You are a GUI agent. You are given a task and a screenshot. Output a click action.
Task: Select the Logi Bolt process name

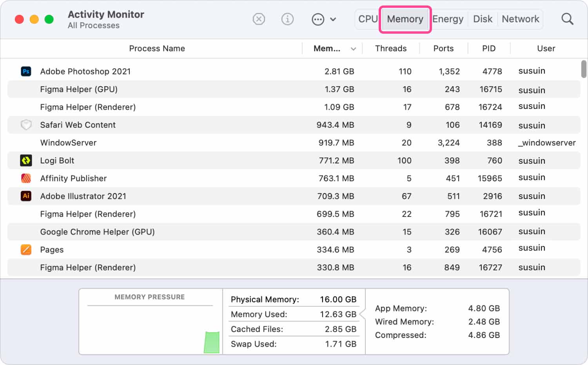(x=57, y=161)
